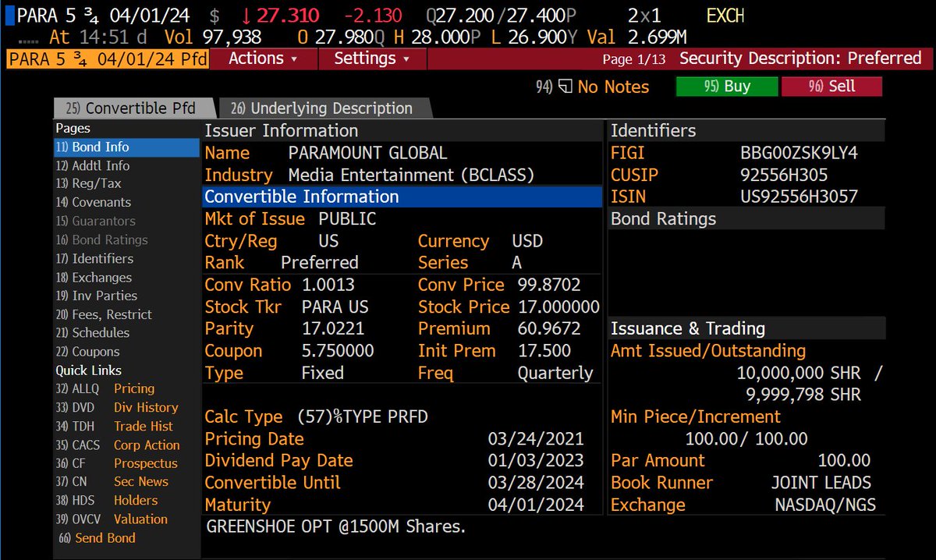Click the Freq value Quarterly

(555, 373)
